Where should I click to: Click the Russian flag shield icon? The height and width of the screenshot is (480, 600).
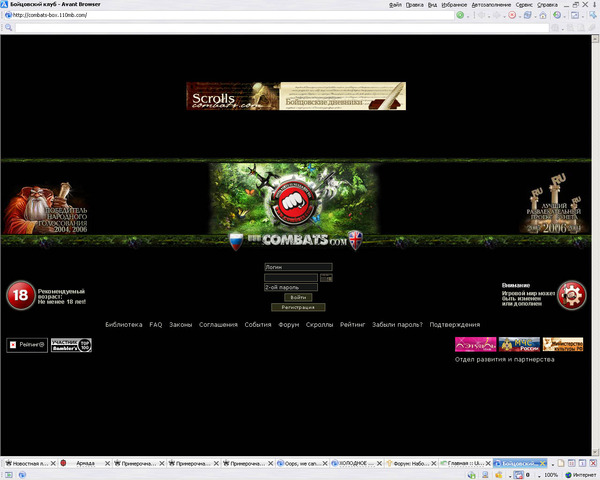[x=236, y=242]
